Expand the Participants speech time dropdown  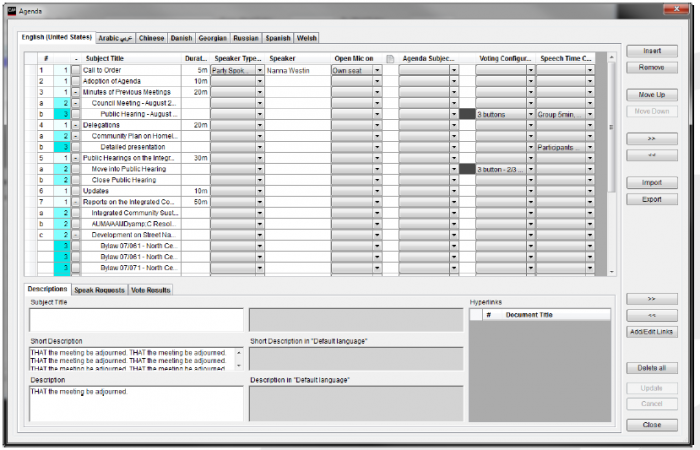588,147
